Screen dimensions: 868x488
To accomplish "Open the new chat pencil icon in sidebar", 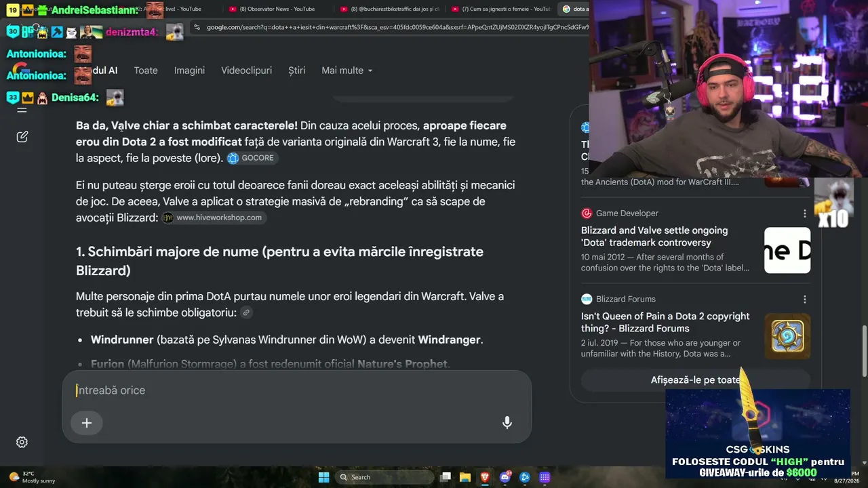I will click(22, 137).
